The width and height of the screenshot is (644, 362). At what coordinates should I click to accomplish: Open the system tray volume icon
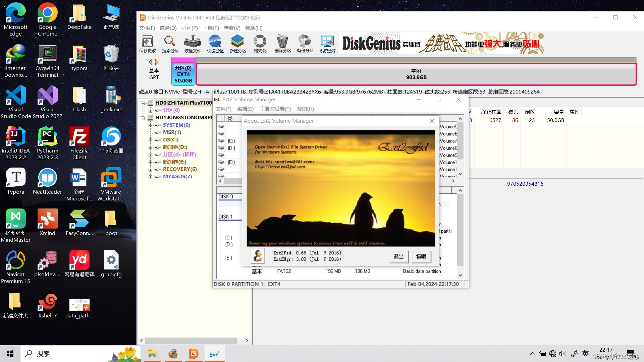click(562, 354)
